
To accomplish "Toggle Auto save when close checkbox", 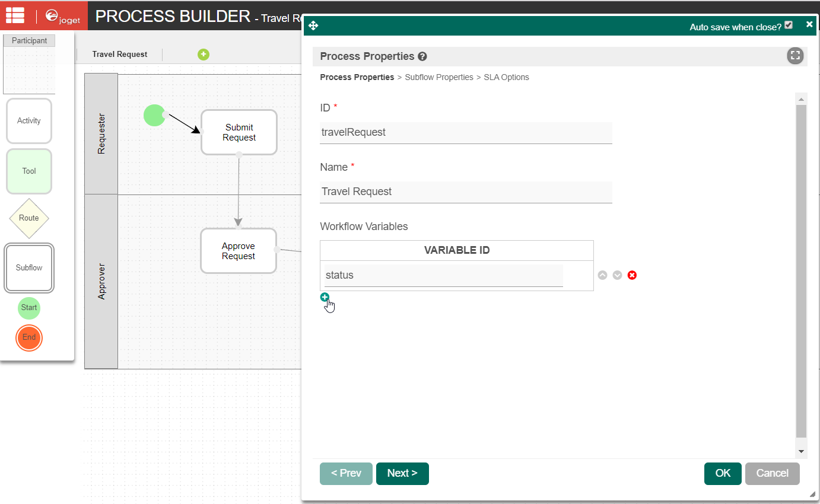I will [788, 25].
